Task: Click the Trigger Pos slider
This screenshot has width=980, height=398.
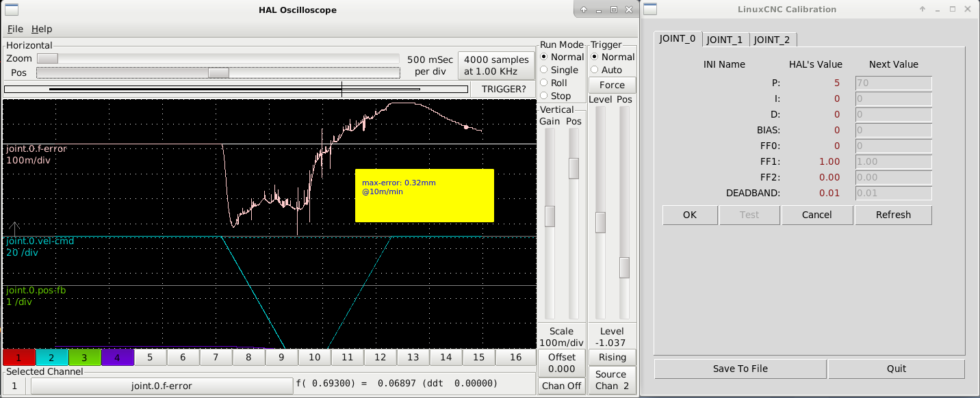Action: coord(624,213)
